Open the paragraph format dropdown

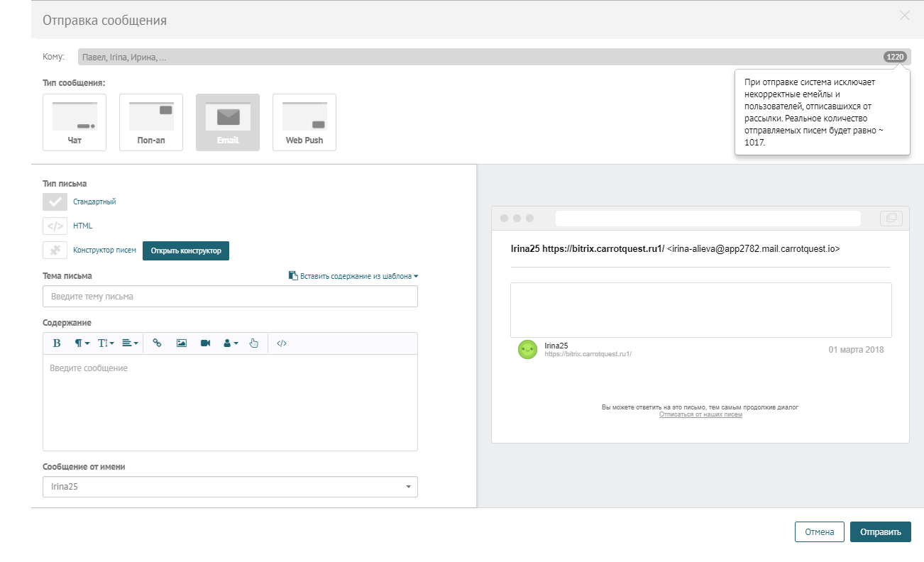[82, 343]
